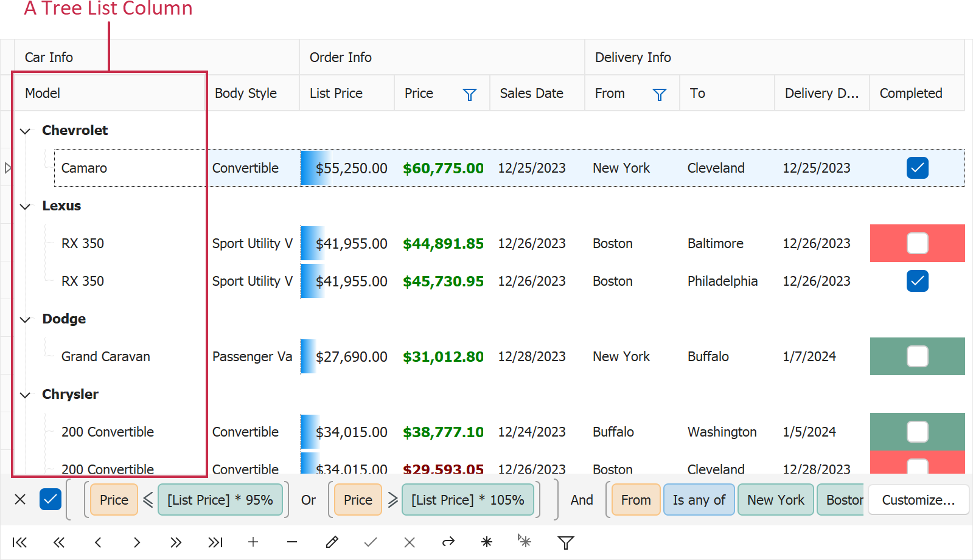Image resolution: width=973 pixels, height=560 pixels.
Task: Jump to the last record in navigator
Action: click(x=215, y=542)
